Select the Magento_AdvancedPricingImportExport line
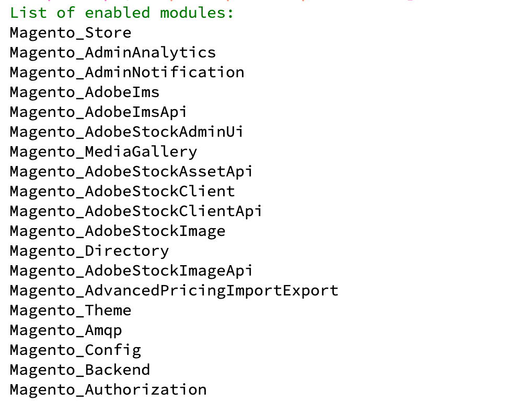 click(174, 290)
